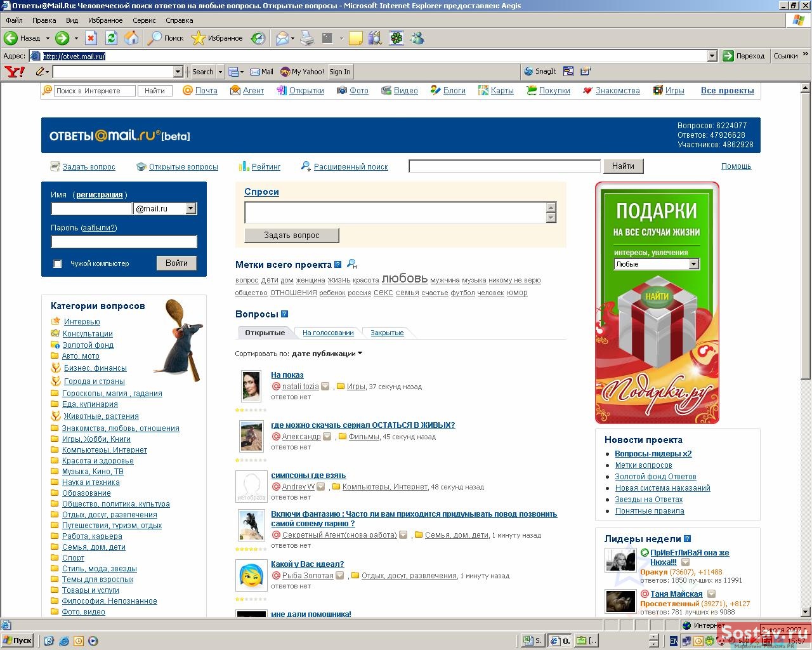Click the Войти login button

pyautogui.click(x=176, y=263)
